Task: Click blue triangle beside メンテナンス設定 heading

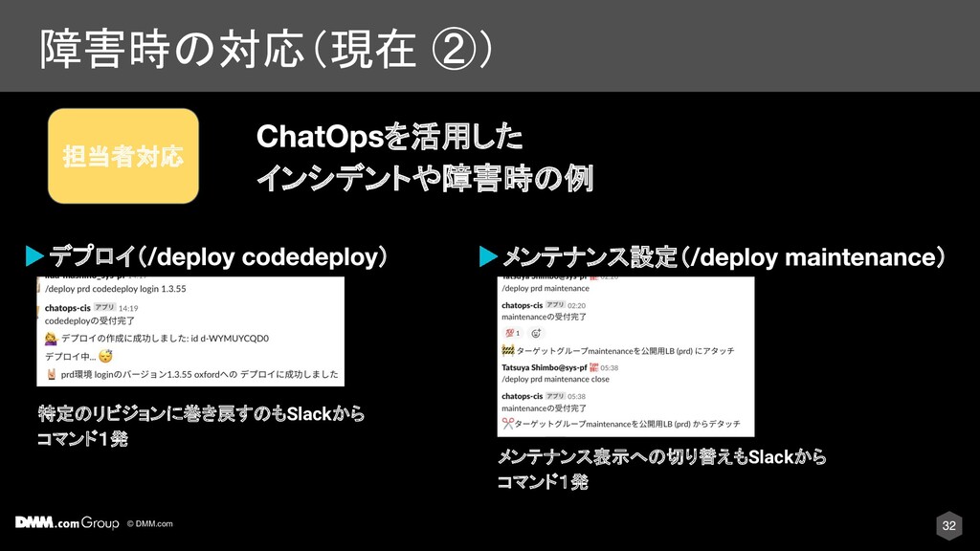Action: pos(488,256)
